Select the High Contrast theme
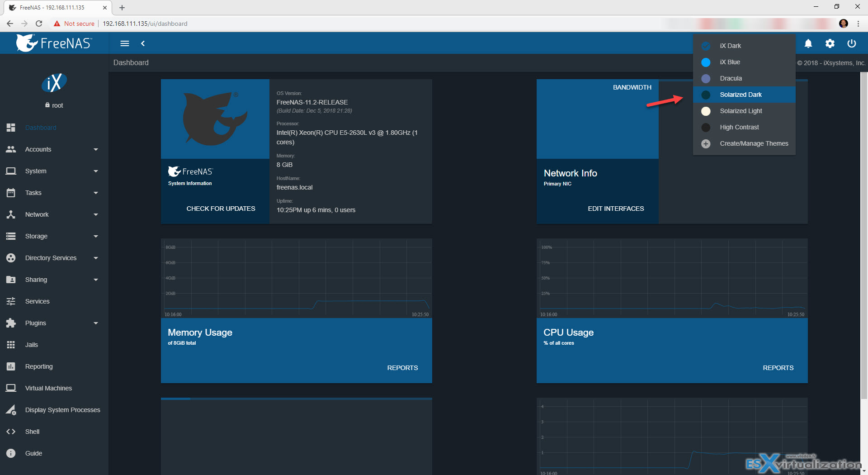 [x=744, y=127]
